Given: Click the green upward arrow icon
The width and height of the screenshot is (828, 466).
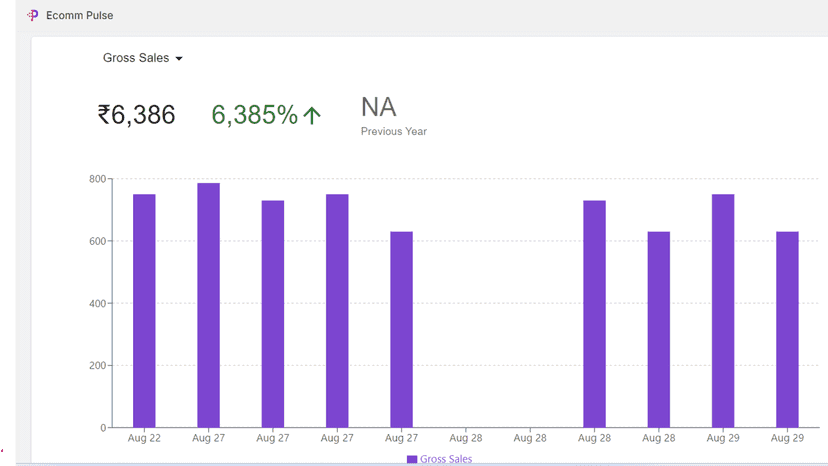Looking at the screenshot, I should pos(312,116).
